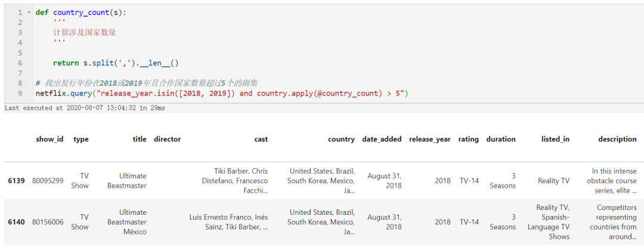Place cursor on the netflix.query line
This screenshot has width=644, height=250.
pos(222,93)
